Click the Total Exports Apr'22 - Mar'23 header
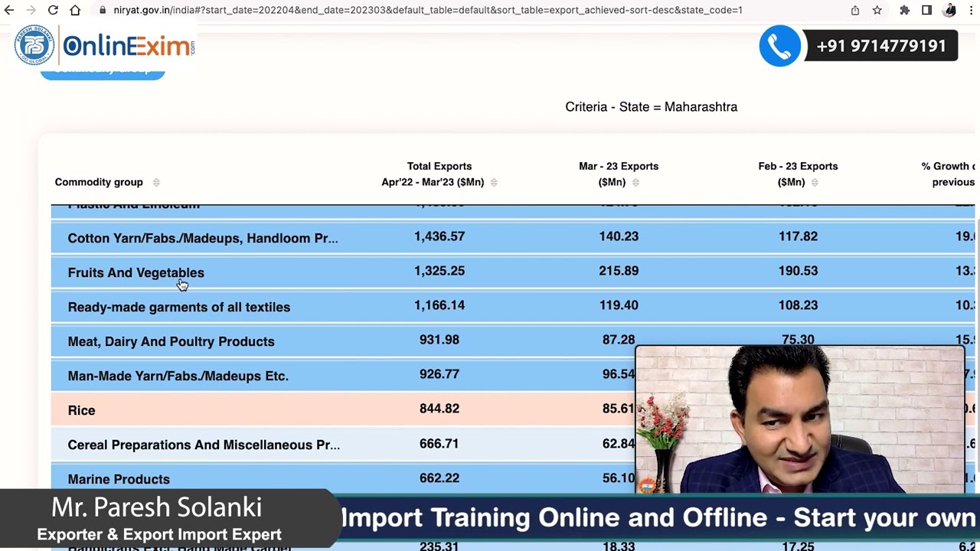980x551 pixels. point(433,174)
